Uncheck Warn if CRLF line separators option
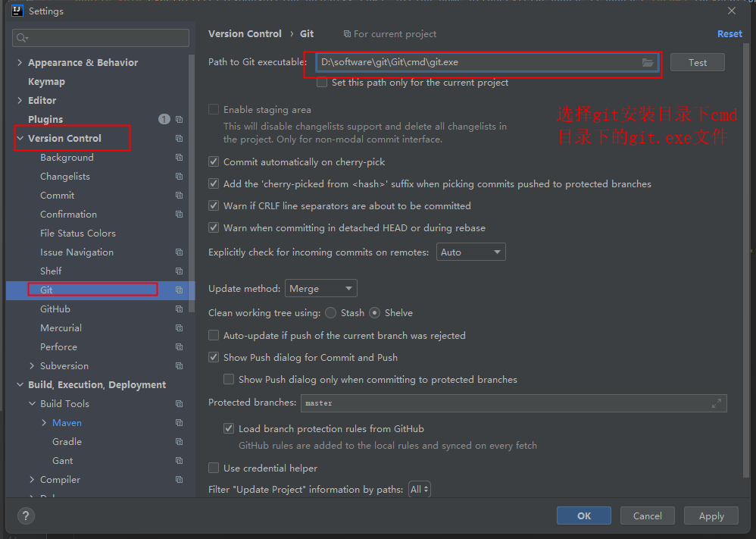Image resolution: width=756 pixels, height=539 pixels. point(214,205)
